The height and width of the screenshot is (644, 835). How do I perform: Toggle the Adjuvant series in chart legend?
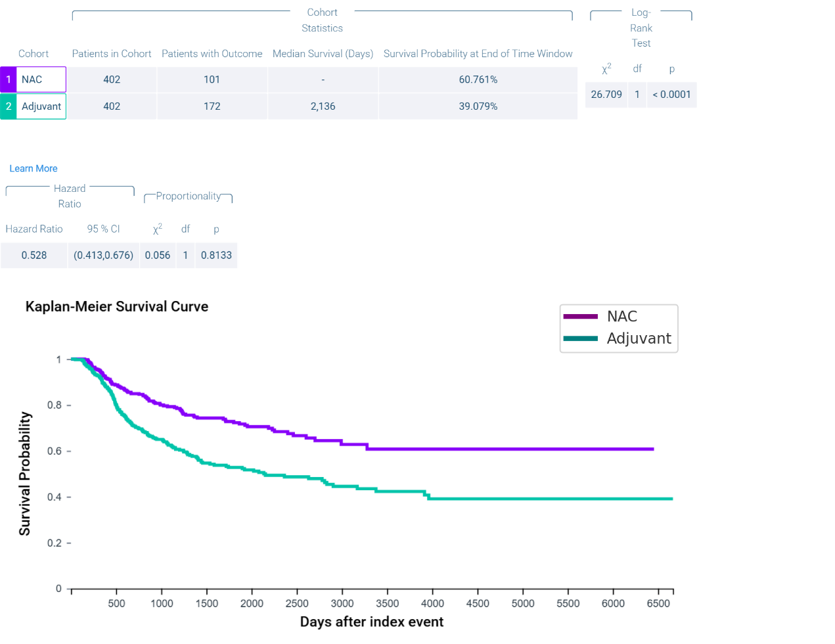click(639, 338)
